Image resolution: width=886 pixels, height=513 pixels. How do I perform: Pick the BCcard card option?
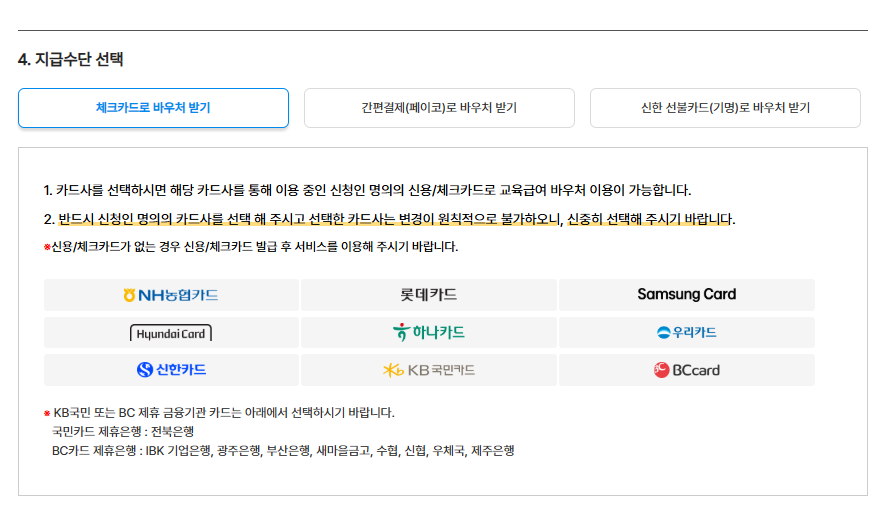(687, 370)
